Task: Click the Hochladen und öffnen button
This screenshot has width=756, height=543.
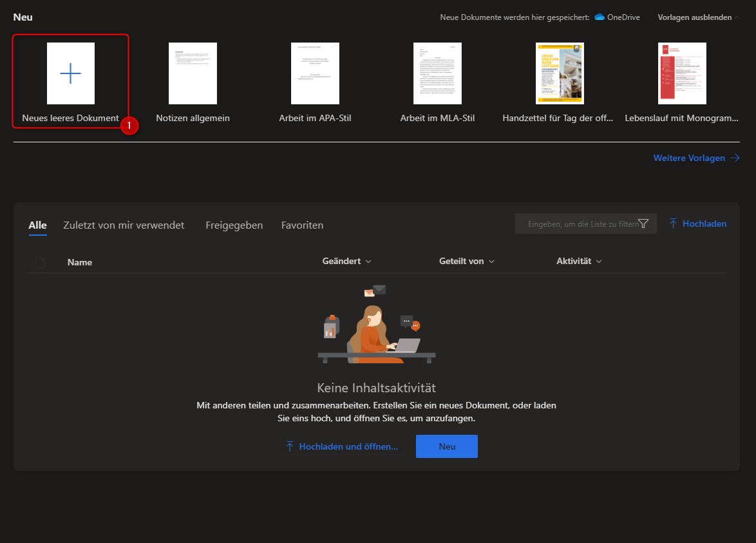Action: (342, 446)
